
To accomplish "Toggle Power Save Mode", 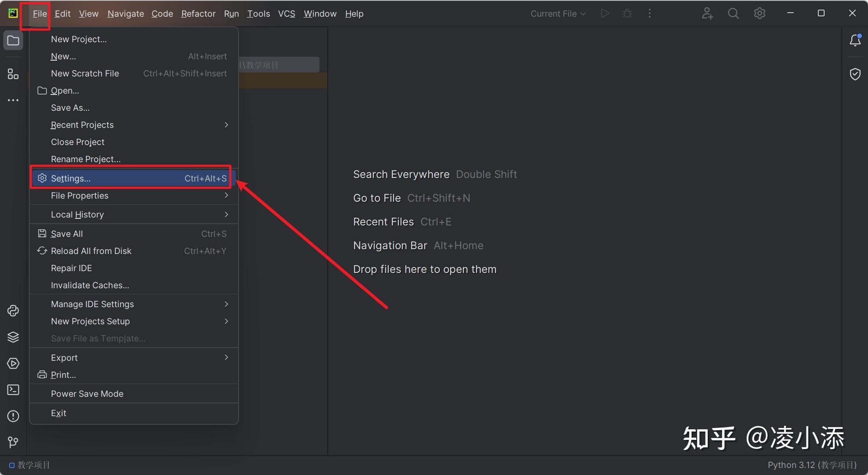I will tap(87, 394).
